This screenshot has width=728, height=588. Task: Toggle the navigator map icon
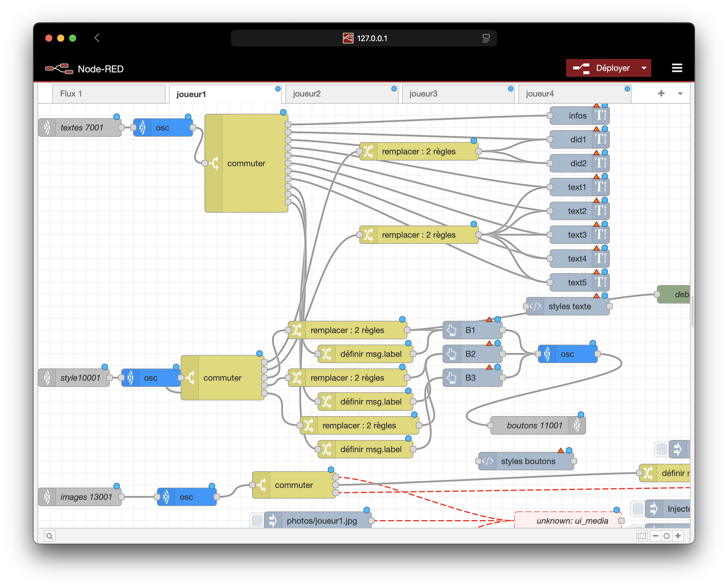pos(642,536)
